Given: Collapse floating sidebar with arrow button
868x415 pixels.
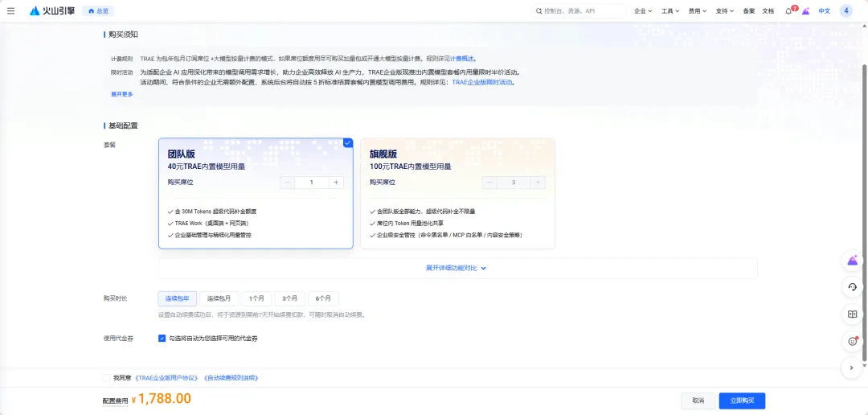Looking at the screenshot, I should (853, 368).
